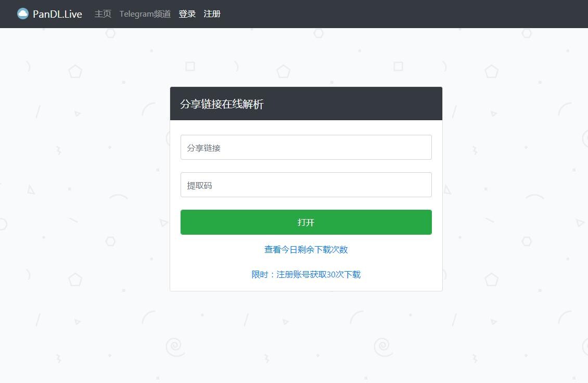Click the 限时 limited-time offer text
588x383 pixels.
point(260,274)
